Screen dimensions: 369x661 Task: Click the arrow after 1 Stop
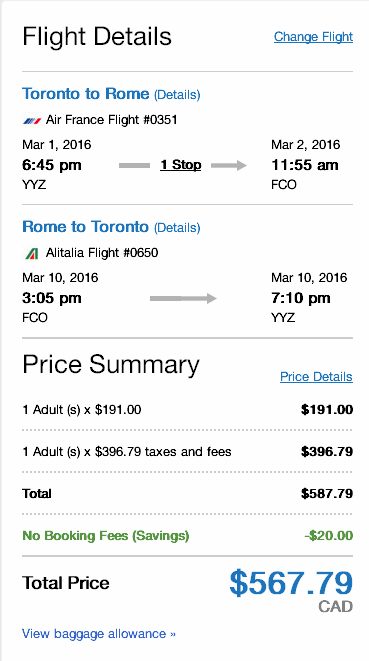229,165
